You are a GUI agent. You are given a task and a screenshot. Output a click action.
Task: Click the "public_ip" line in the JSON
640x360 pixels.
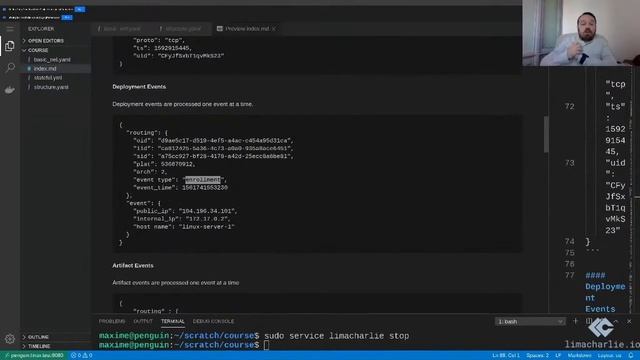[x=185, y=211]
